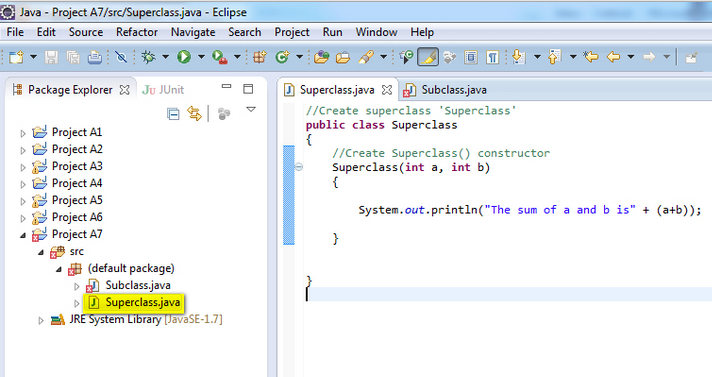The image size is (712, 377).
Task: Open dropdown next to New icon
Action: [33, 57]
